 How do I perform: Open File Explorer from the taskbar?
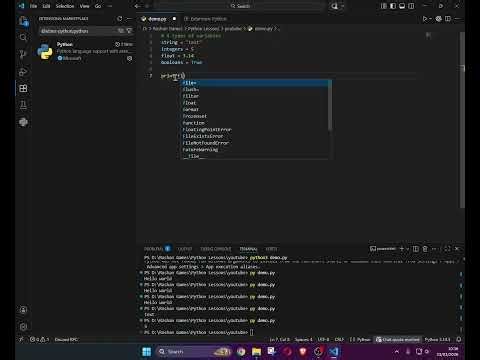[x=256, y=352]
